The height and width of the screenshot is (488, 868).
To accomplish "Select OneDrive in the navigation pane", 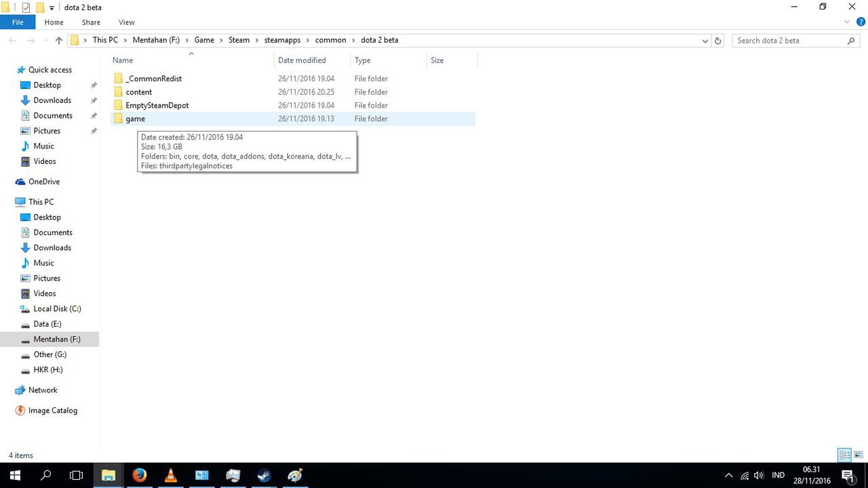I will pyautogui.click(x=44, y=182).
